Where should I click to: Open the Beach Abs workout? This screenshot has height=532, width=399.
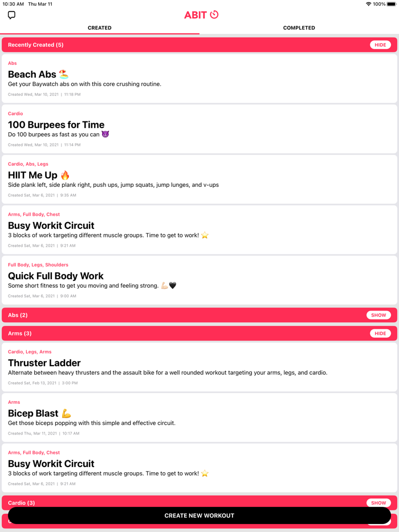199,79
